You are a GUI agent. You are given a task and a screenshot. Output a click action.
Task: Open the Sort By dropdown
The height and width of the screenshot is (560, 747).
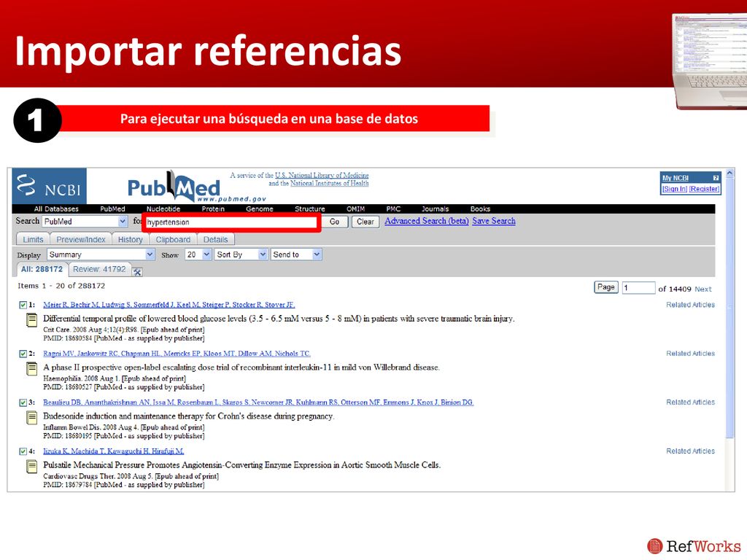241,254
